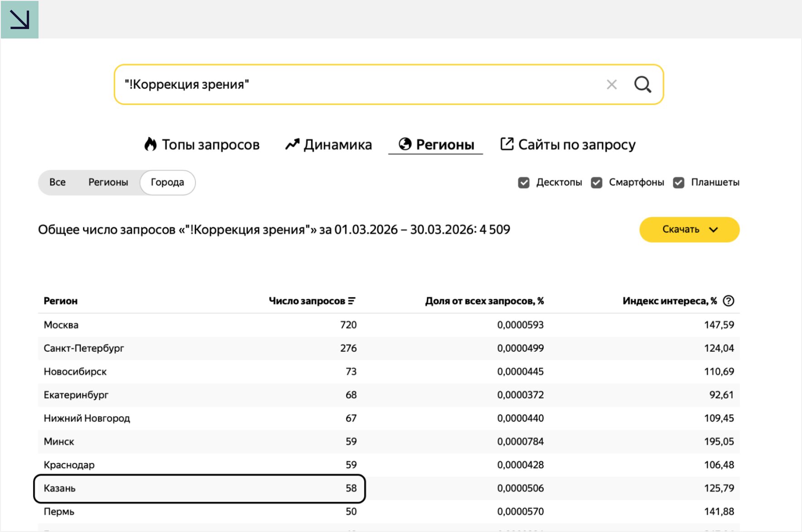The height and width of the screenshot is (532, 802).
Task: Uncheck the Десктопы checkbox
Action: 523,182
